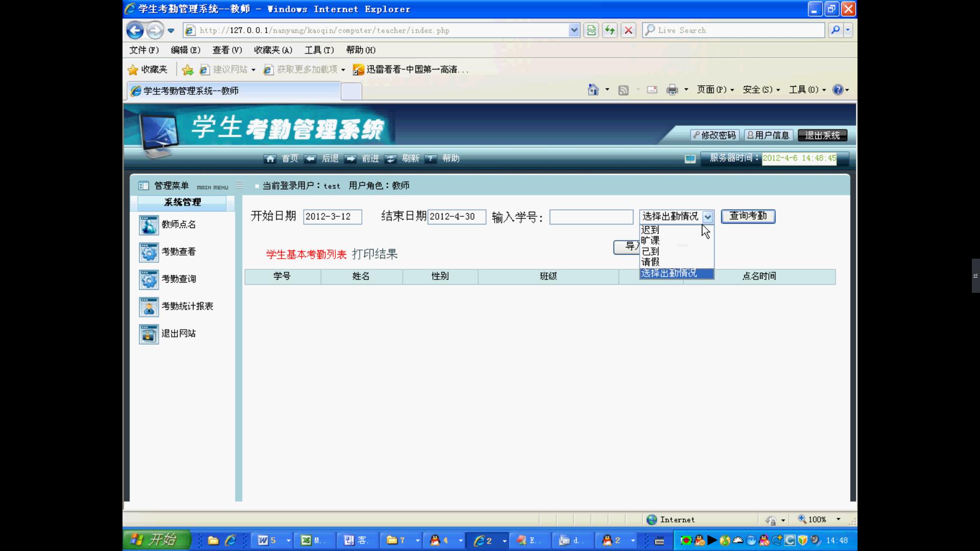This screenshot has height=551, width=980.
Task: Open the 工具(O) command bar dropdown
Action: (x=807, y=90)
